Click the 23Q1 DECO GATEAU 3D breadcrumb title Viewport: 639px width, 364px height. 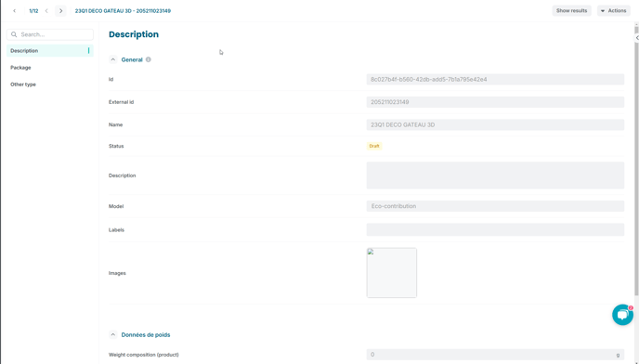(123, 11)
